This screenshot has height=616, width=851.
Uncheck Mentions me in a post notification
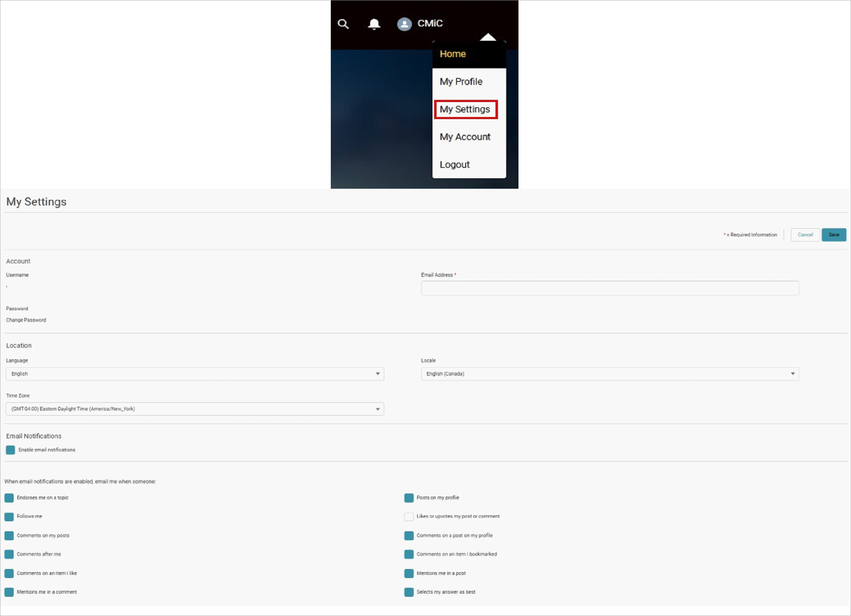click(409, 573)
